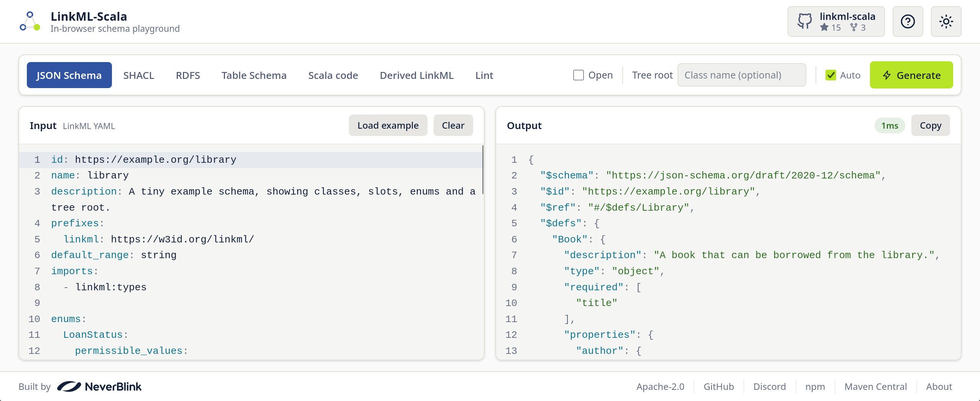Screen dimensions: 980x401
Task: Open the Apache-2.0 license link
Action: coord(660,386)
